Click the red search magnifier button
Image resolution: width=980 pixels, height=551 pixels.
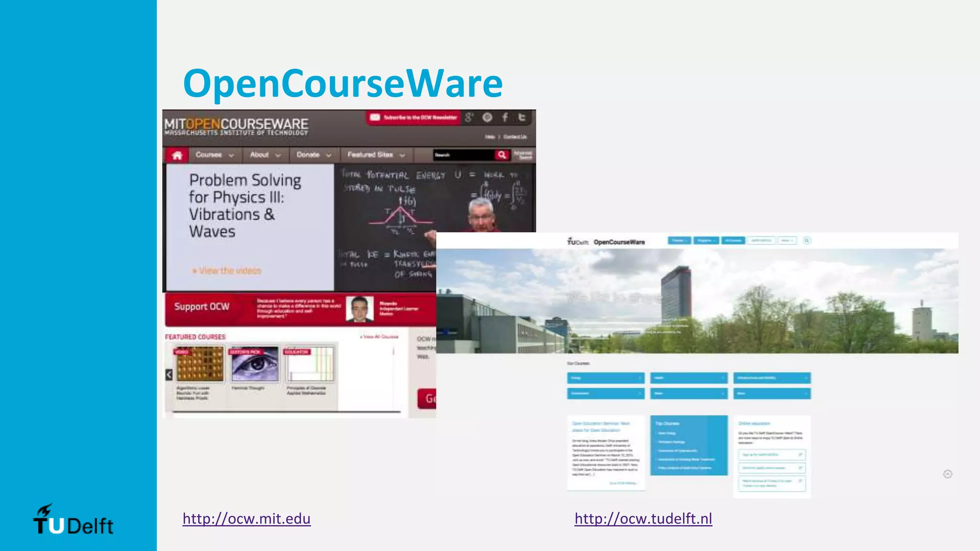click(501, 154)
